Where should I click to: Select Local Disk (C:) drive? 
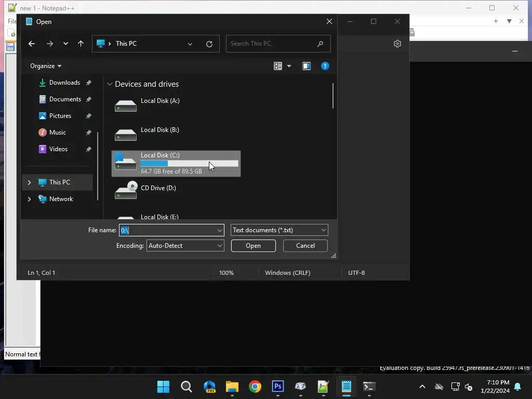click(x=176, y=164)
